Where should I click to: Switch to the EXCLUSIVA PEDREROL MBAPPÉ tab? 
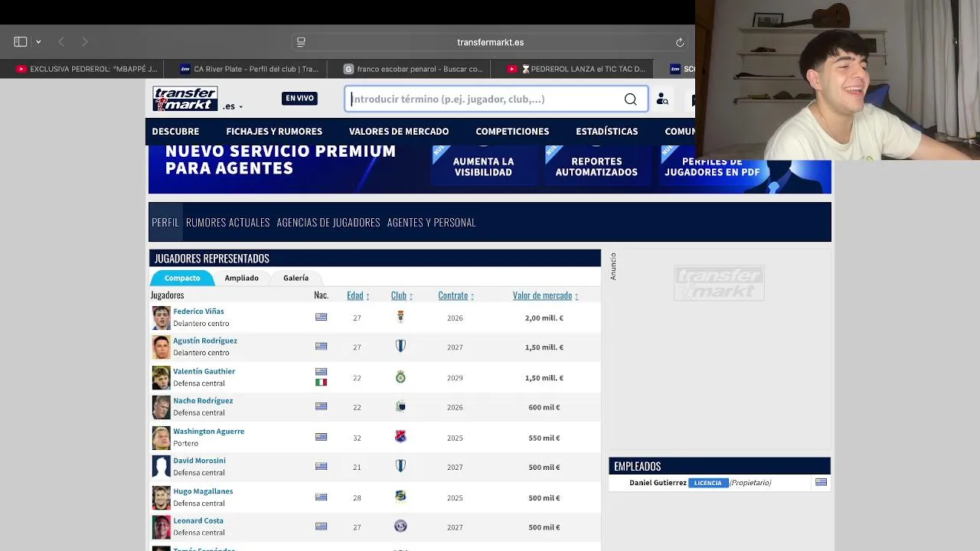tap(87, 69)
